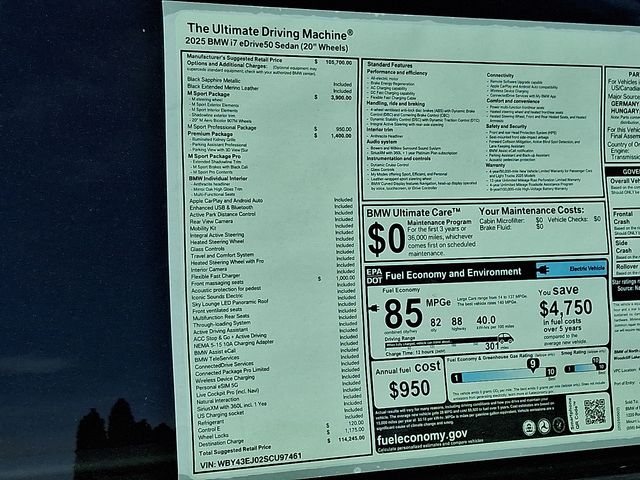This screenshot has width=640, height=480.
Task: Open the fueleconomy.gov link
Action: 422,437
